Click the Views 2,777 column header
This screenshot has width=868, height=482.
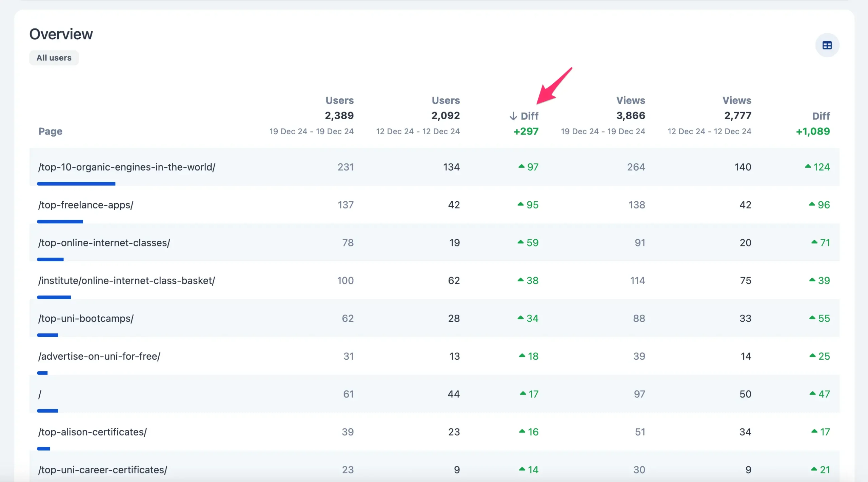pyautogui.click(x=709, y=116)
